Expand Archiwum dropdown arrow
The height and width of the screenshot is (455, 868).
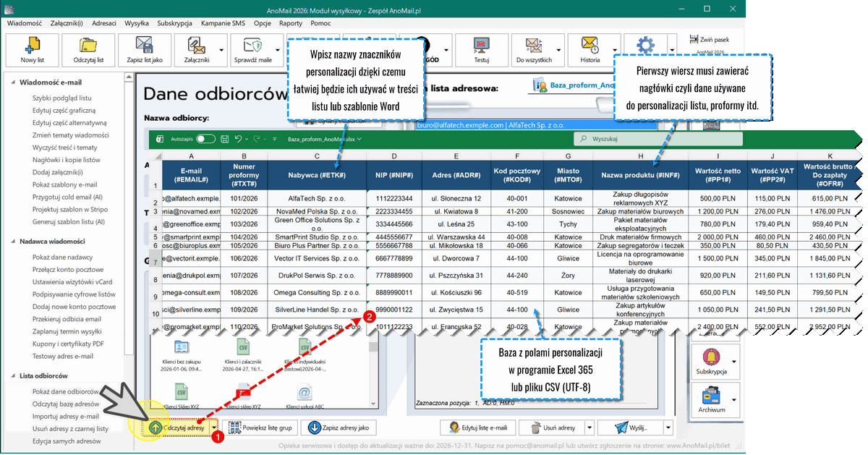click(x=735, y=399)
